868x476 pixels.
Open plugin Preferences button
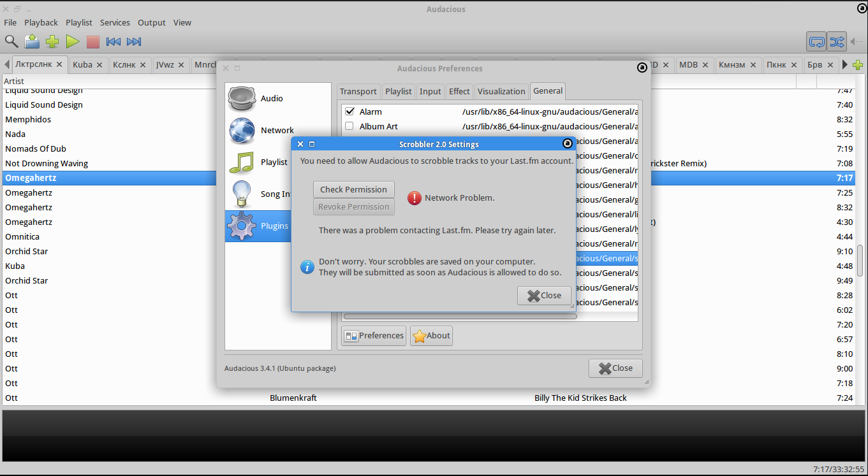(x=374, y=336)
